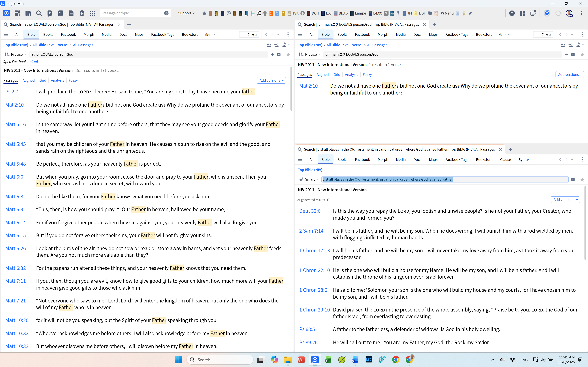Viewport: 588px width, 367px height.
Task: Click the Documents icon in the toolbar
Action: [x=71, y=13]
